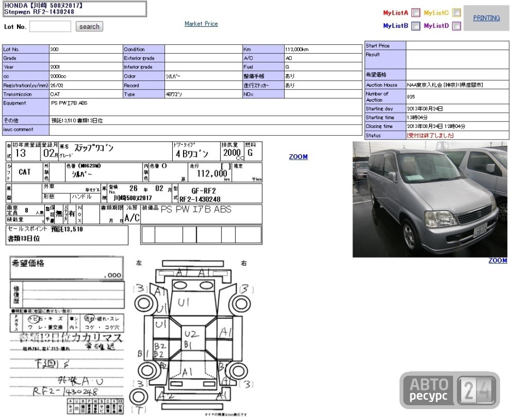Select equipment text PS PW エアB ABS
Image resolution: width=511 pixels, height=420 pixels.
[x=69, y=103]
